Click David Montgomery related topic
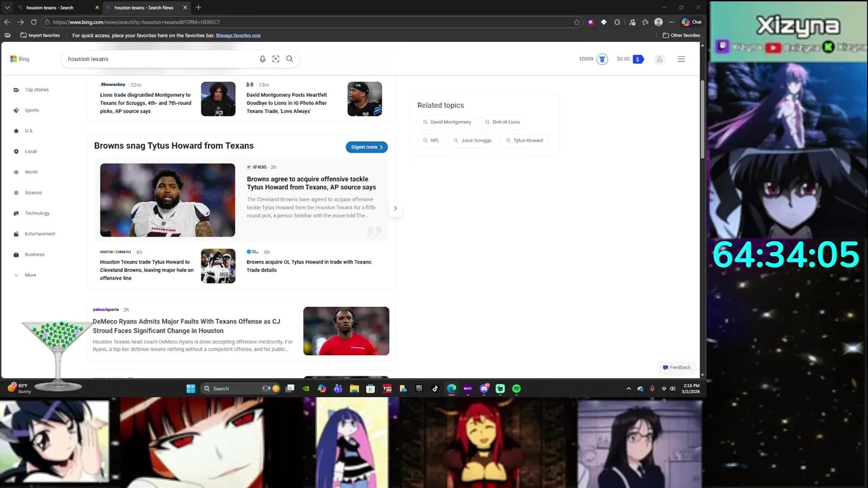The height and width of the screenshot is (488, 868). click(x=447, y=122)
